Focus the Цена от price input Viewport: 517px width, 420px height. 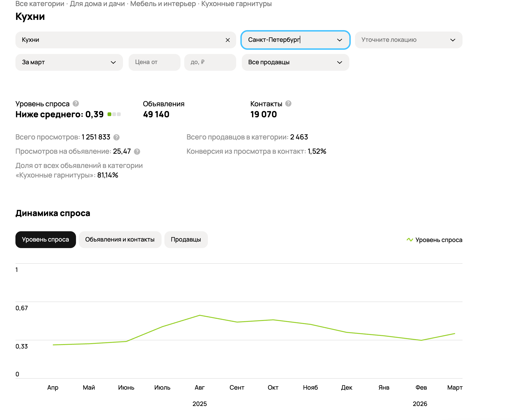tap(154, 62)
